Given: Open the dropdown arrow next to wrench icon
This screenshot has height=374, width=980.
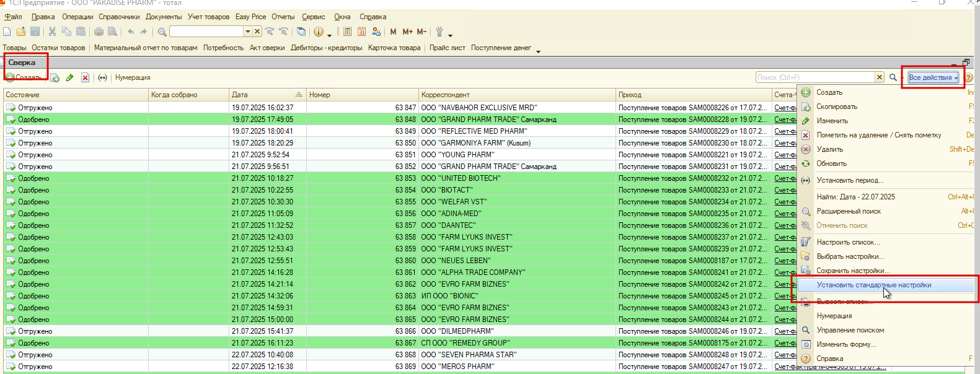Looking at the screenshot, I should pos(450,35).
